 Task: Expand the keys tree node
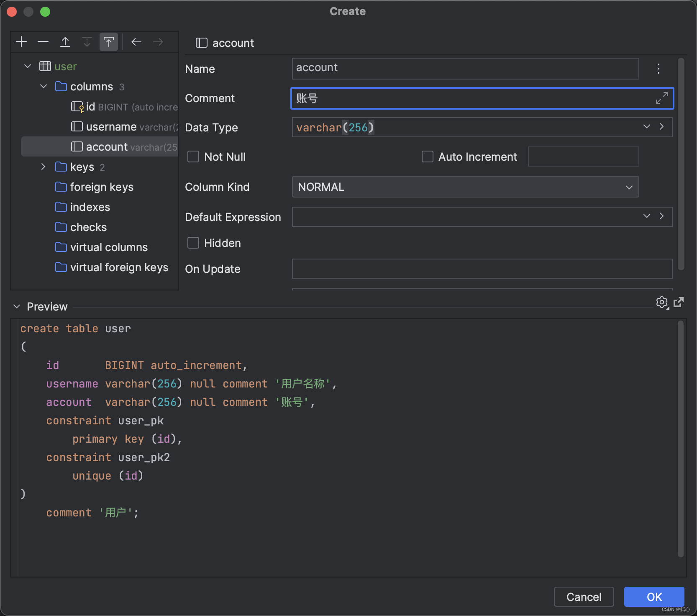pyautogui.click(x=44, y=167)
